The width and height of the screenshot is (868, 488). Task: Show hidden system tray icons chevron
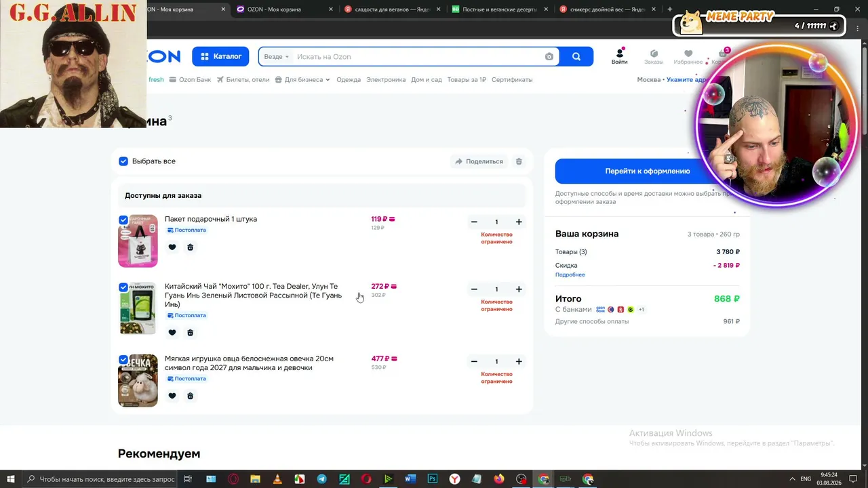(x=792, y=479)
